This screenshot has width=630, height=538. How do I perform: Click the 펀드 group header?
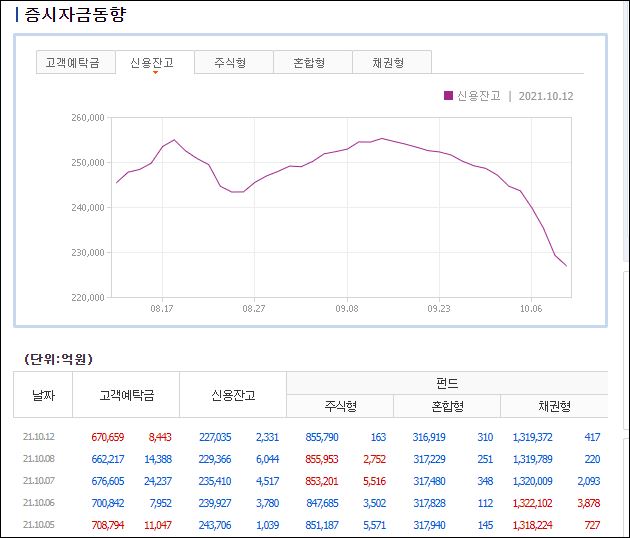tap(447, 383)
